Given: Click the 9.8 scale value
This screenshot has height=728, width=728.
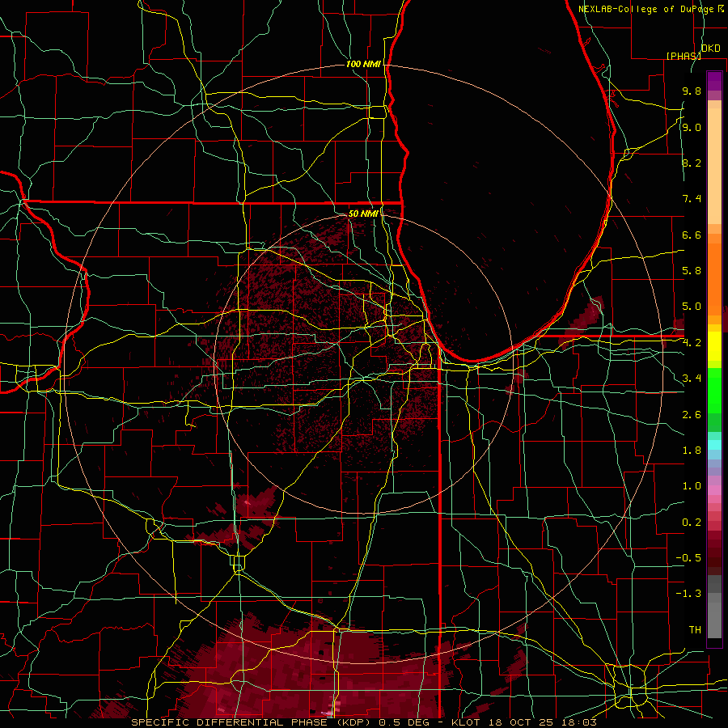Looking at the screenshot, I should 692,91.
